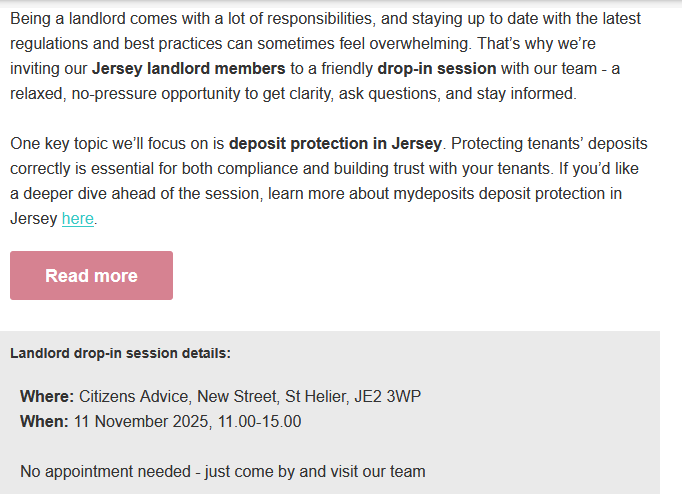Viewport: 682px width, 496px height.
Task: Click the "regulations and best practices" line
Action: [x=120, y=44]
